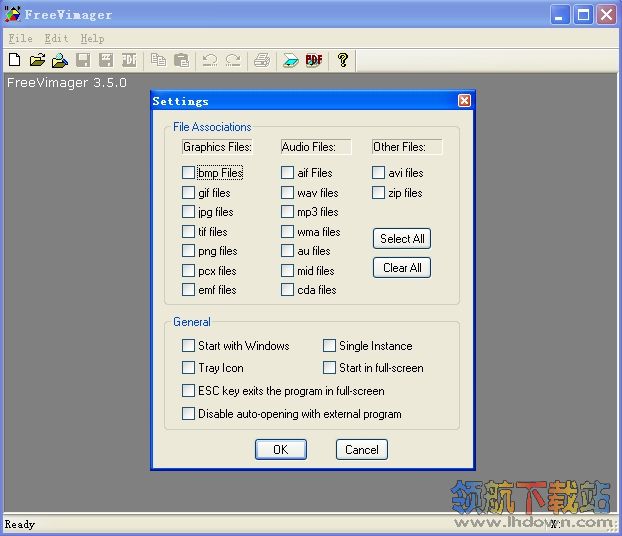Toggle the avi files checkbox
Screen dimensions: 622x536
378,173
